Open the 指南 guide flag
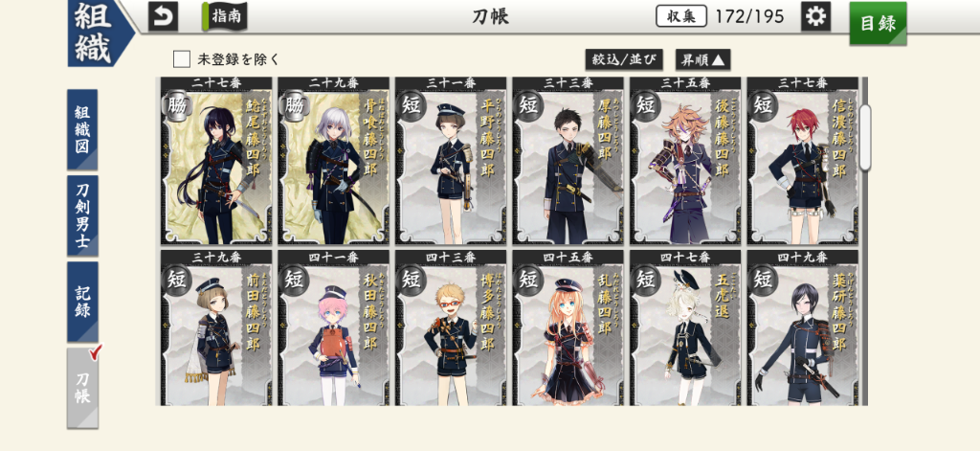The image size is (980, 451). pyautogui.click(x=226, y=16)
